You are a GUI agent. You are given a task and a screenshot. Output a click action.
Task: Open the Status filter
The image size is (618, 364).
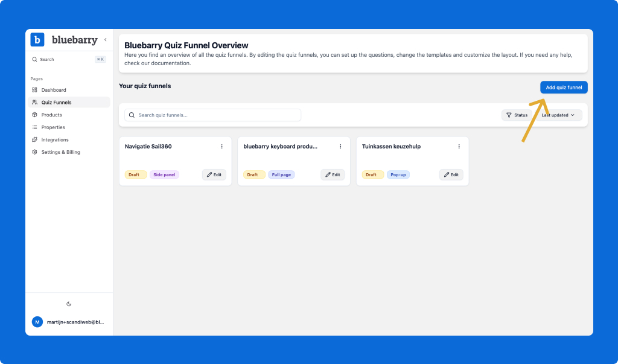(517, 114)
